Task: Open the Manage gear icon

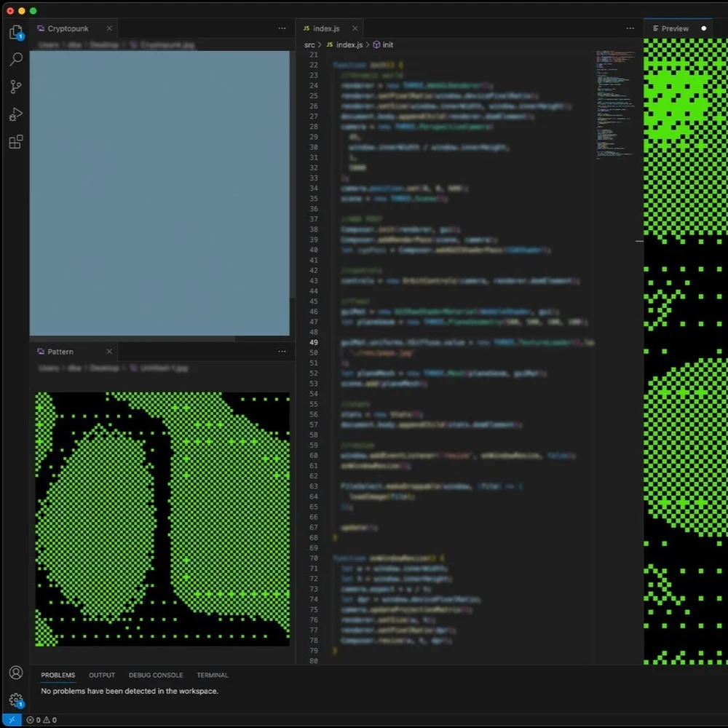Action: [16, 700]
